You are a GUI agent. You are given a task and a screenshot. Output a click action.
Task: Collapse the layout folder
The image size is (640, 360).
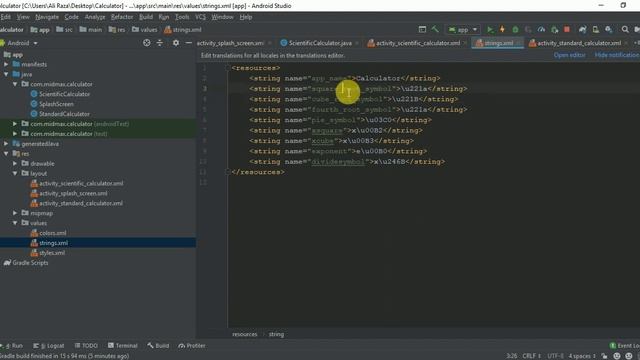click(x=15, y=173)
